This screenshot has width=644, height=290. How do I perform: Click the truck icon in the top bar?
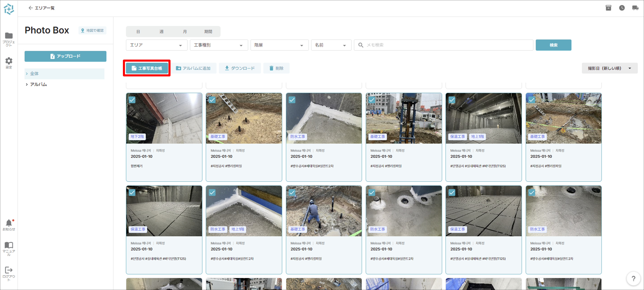pyautogui.click(x=635, y=8)
